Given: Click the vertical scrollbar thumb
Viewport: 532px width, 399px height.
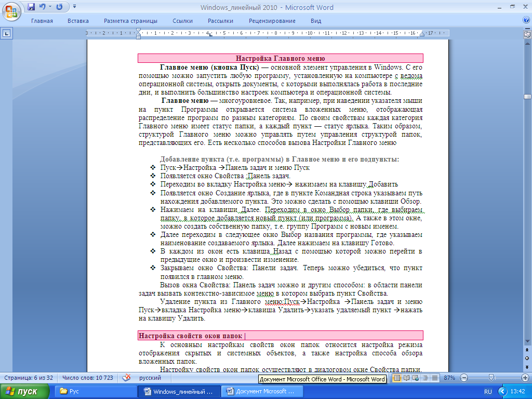Looking at the screenshot, I should (x=527, y=97).
